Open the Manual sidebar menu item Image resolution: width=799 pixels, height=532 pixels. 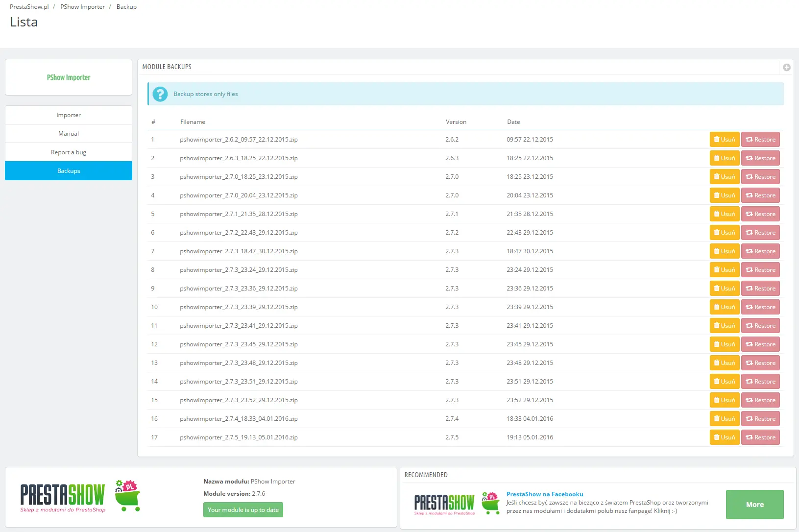pyautogui.click(x=69, y=134)
